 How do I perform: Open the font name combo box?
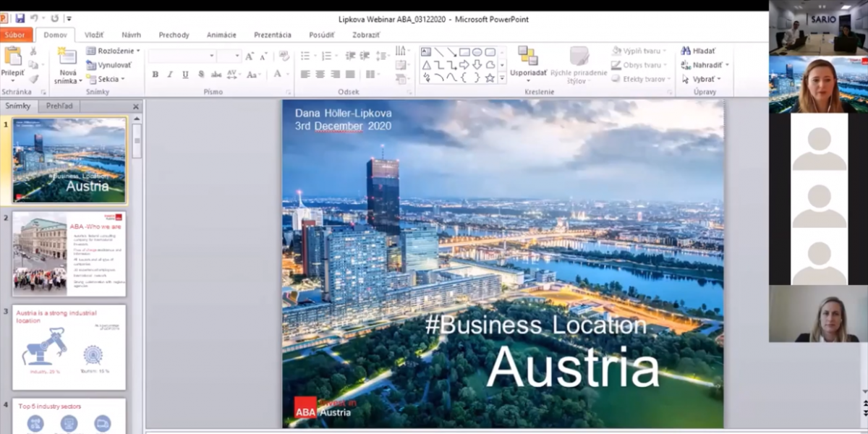[x=182, y=56]
